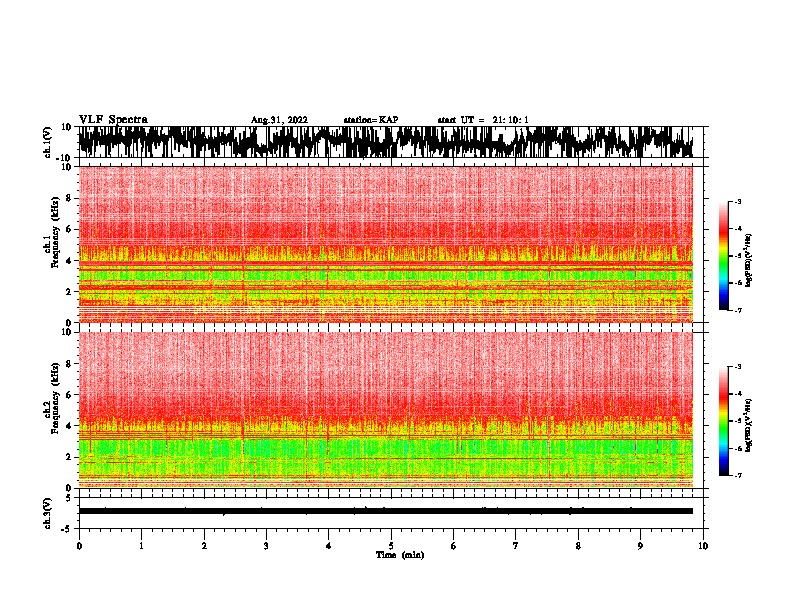792x612 pixels.
Task: Click the "start UT = 21:10:1" header text
Action: (x=483, y=120)
